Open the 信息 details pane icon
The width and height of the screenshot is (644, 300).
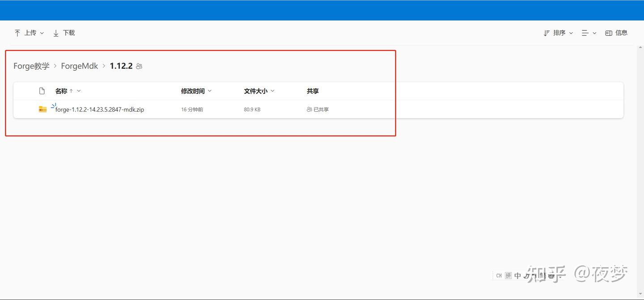(x=609, y=33)
